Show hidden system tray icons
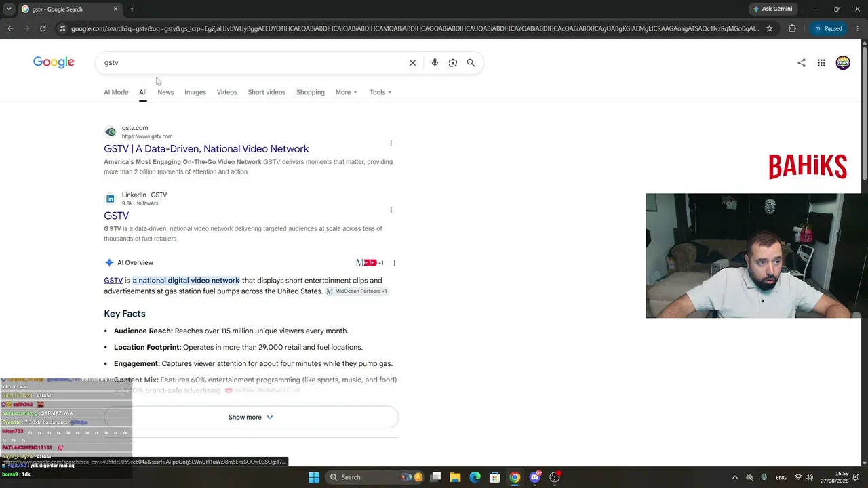This screenshot has width=868, height=488. 735,477
